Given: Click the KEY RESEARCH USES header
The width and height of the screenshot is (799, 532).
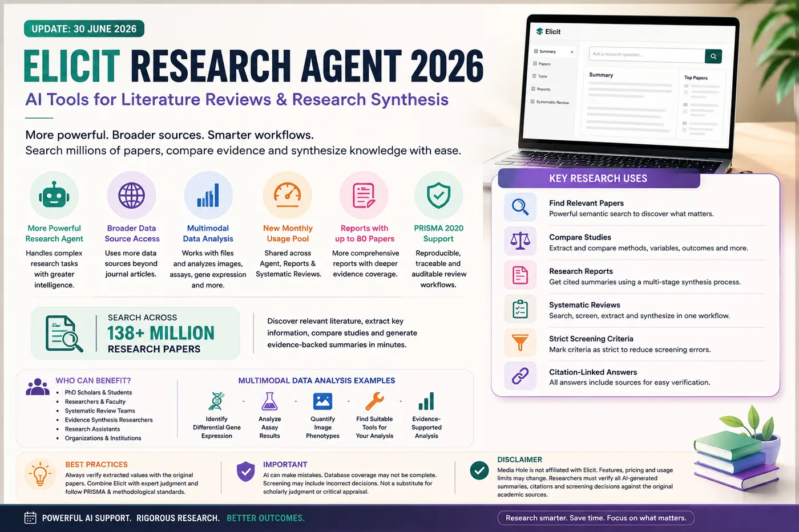Looking at the screenshot, I should 599,178.
